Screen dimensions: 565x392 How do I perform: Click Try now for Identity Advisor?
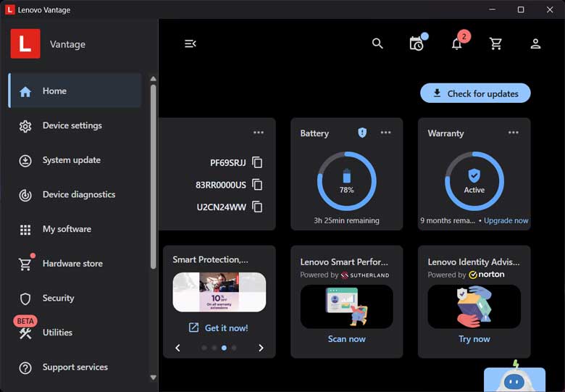(x=474, y=338)
